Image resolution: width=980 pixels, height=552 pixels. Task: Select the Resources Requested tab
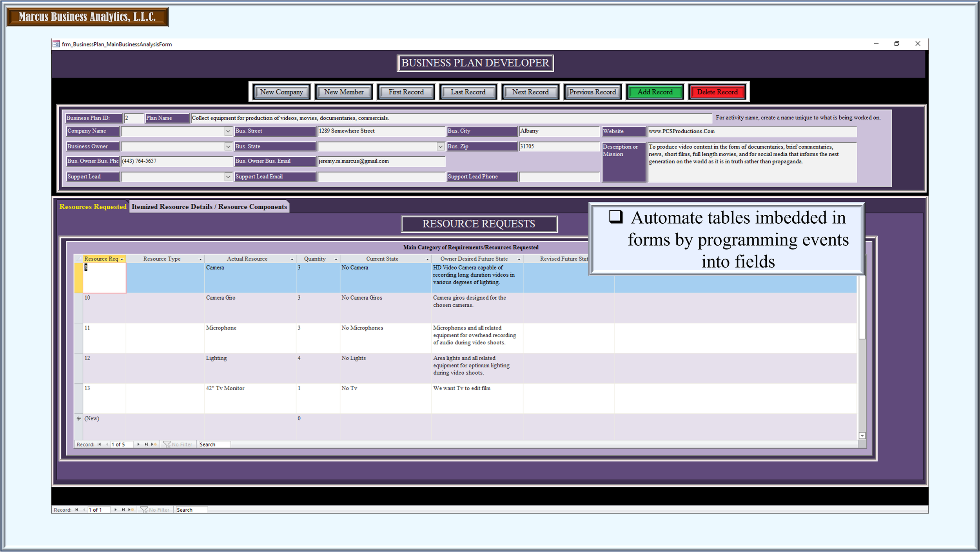pos(93,206)
